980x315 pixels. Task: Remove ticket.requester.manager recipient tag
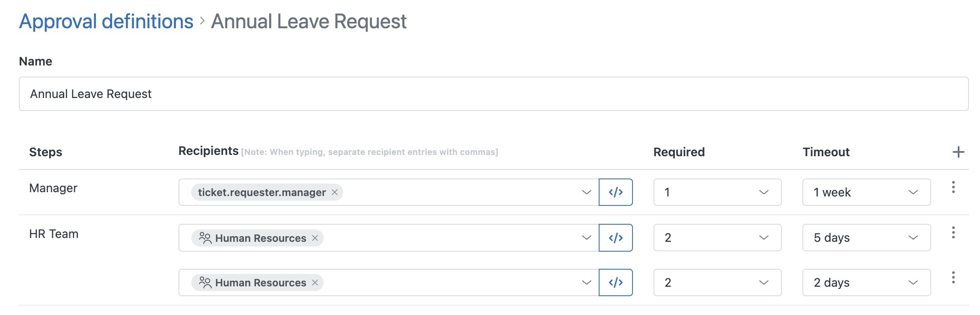click(x=335, y=192)
